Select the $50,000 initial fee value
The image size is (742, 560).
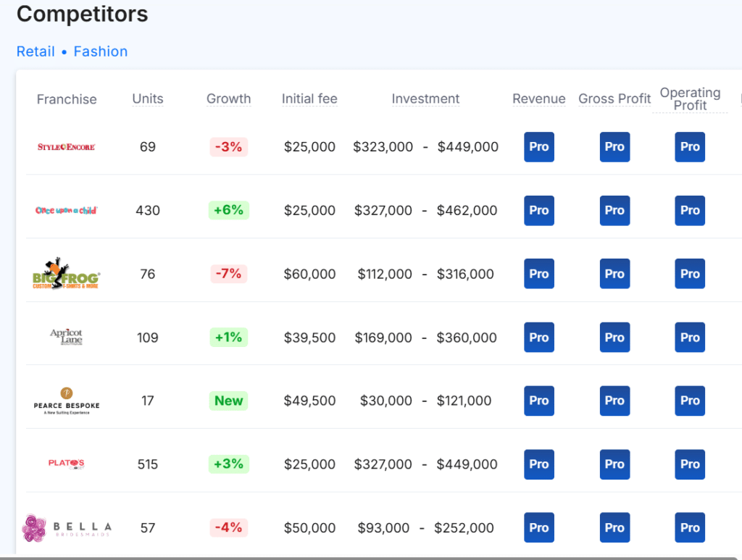click(309, 528)
